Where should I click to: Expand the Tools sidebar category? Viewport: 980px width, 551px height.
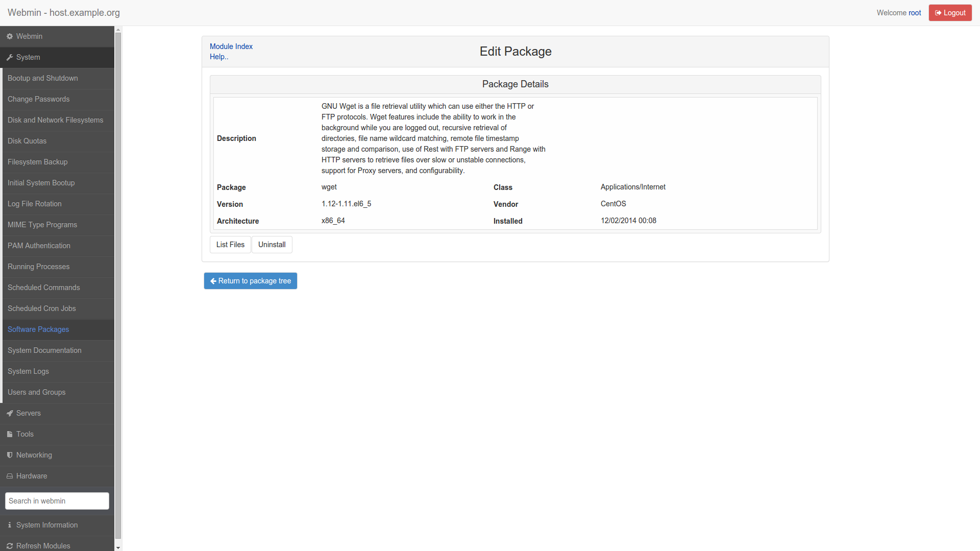point(57,434)
